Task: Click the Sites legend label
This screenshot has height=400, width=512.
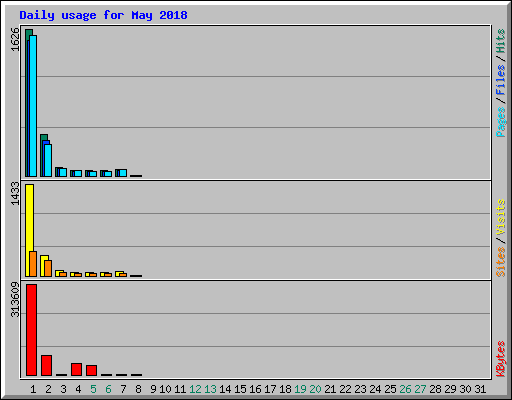Action: tap(501, 262)
